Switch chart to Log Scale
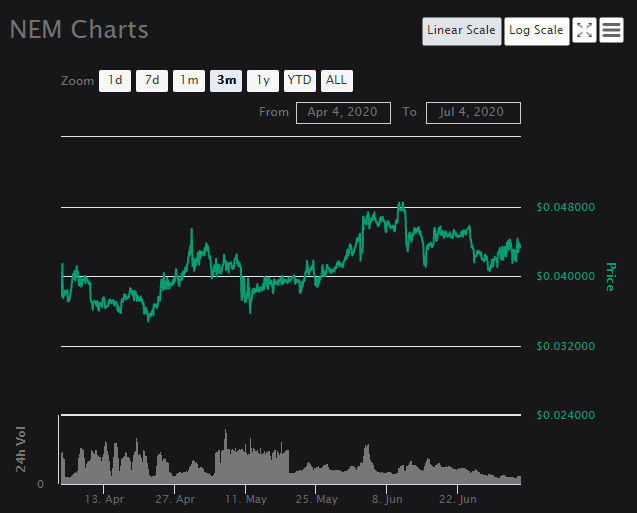 pos(536,31)
